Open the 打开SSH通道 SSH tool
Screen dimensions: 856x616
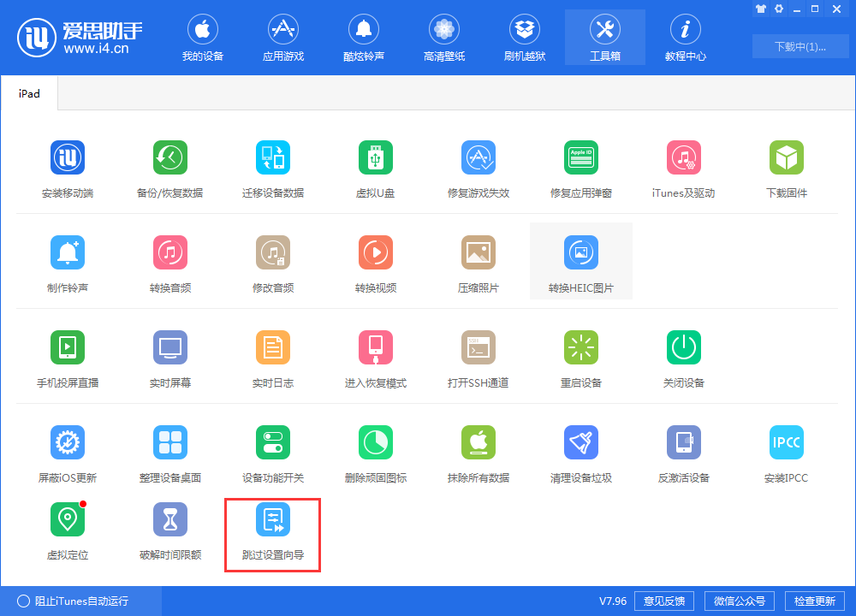(479, 356)
